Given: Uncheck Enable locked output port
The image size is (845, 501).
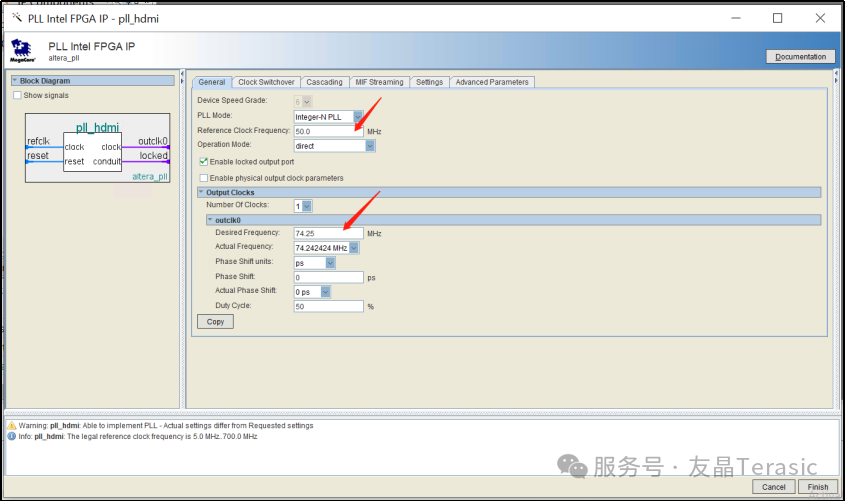Looking at the screenshot, I should click(203, 162).
